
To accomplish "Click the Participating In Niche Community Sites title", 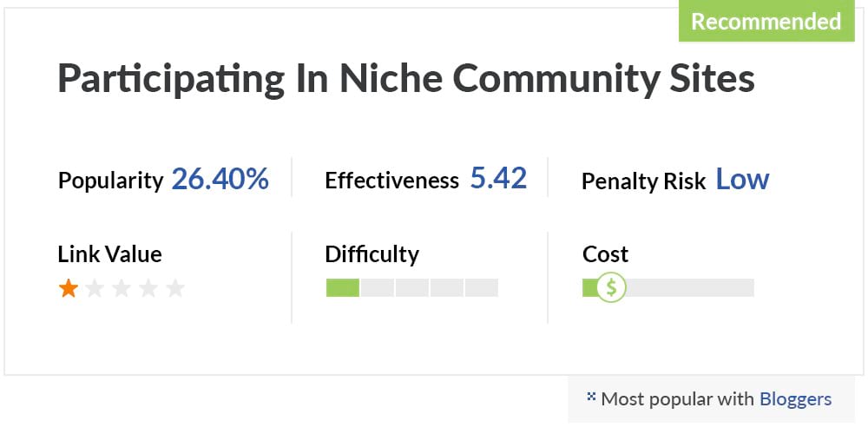I will click(x=405, y=79).
